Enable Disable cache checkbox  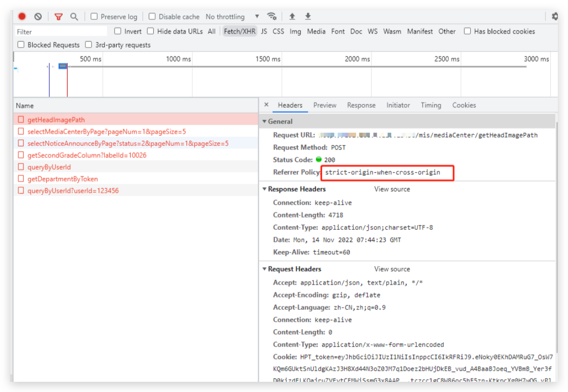click(152, 16)
